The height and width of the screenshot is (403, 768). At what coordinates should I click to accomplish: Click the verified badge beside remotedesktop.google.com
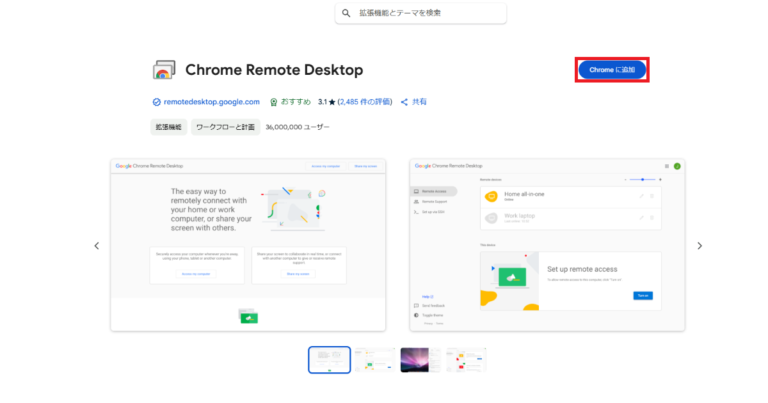pyautogui.click(x=156, y=102)
